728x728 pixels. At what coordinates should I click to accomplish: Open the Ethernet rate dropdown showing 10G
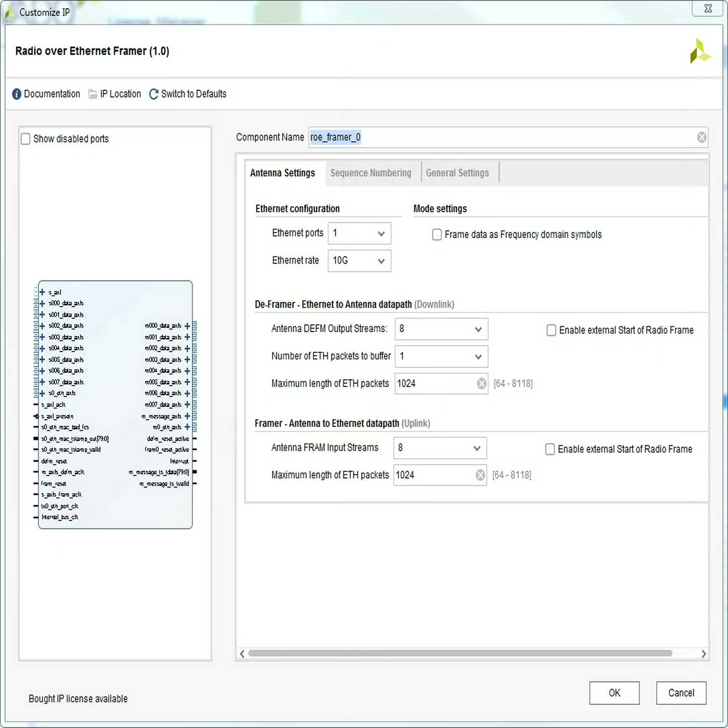[x=359, y=261]
